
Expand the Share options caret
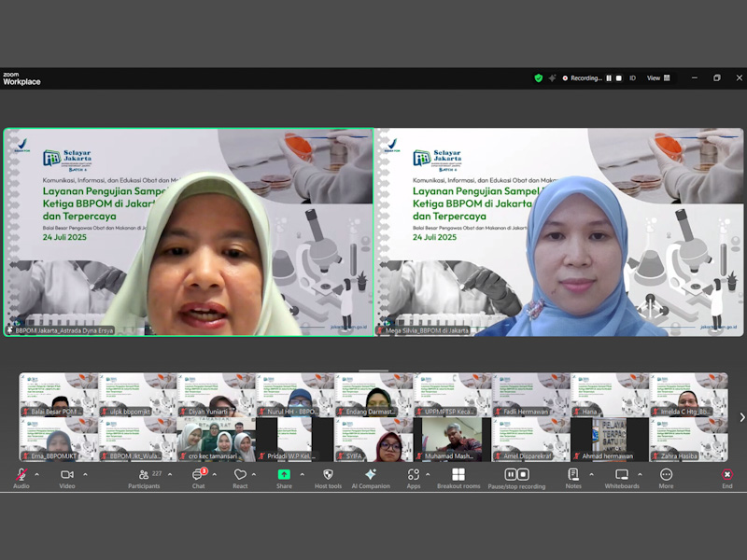coord(302,474)
